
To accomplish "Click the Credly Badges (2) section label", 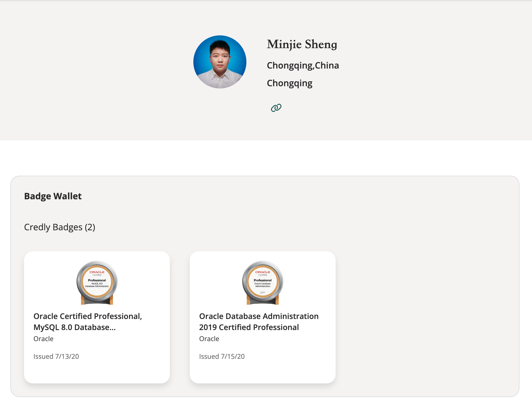I will pos(59,227).
